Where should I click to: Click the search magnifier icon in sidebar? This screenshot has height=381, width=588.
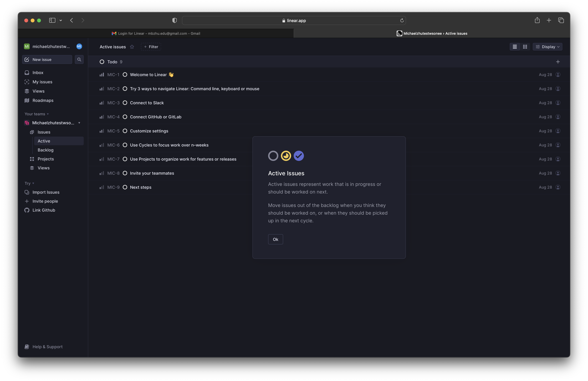(x=79, y=59)
